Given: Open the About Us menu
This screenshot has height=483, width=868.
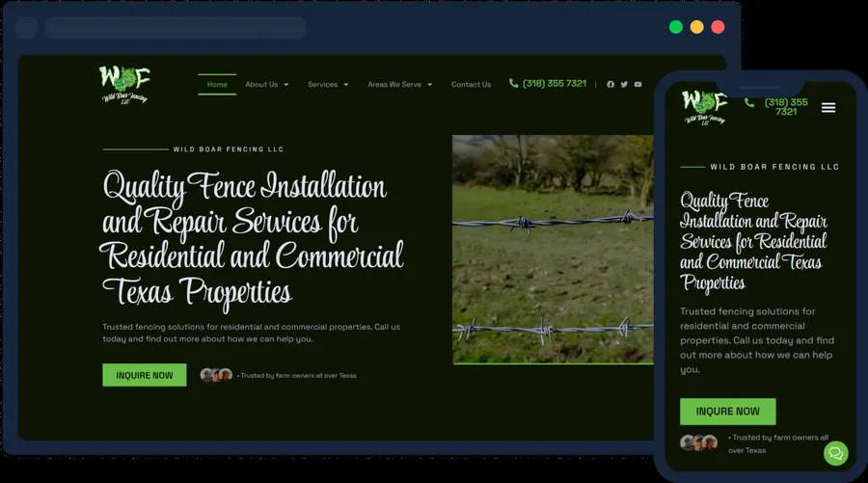Looking at the screenshot, I should coord(261,84).
